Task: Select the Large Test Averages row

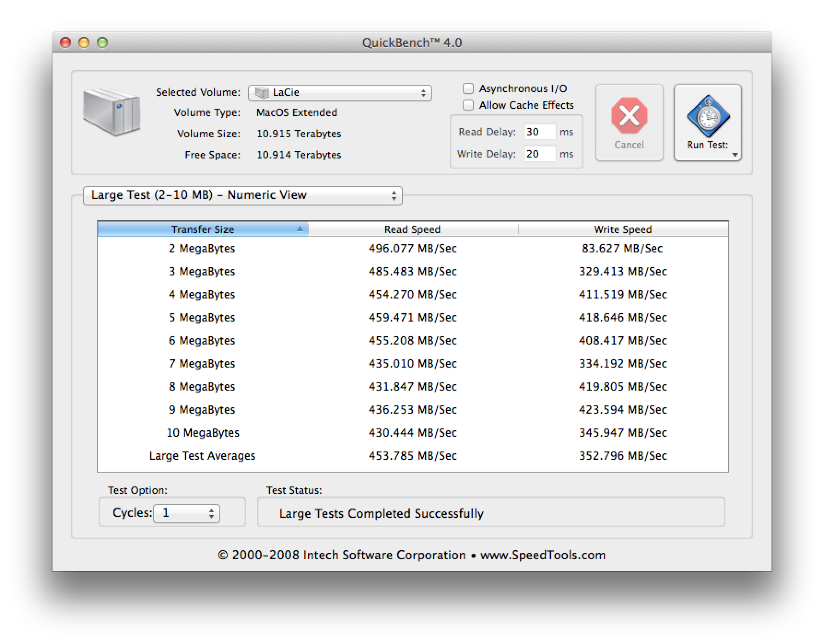Action: coord(413,456)
